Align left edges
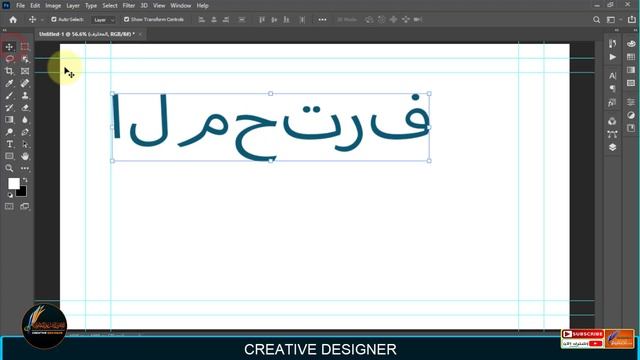The image size is (640, 360). click(x=201, y=20)
